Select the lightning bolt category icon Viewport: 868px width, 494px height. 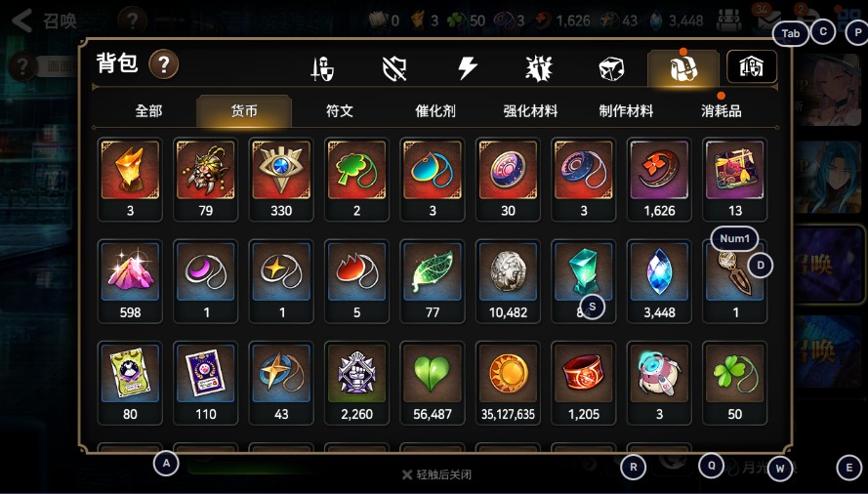[468, 68]
